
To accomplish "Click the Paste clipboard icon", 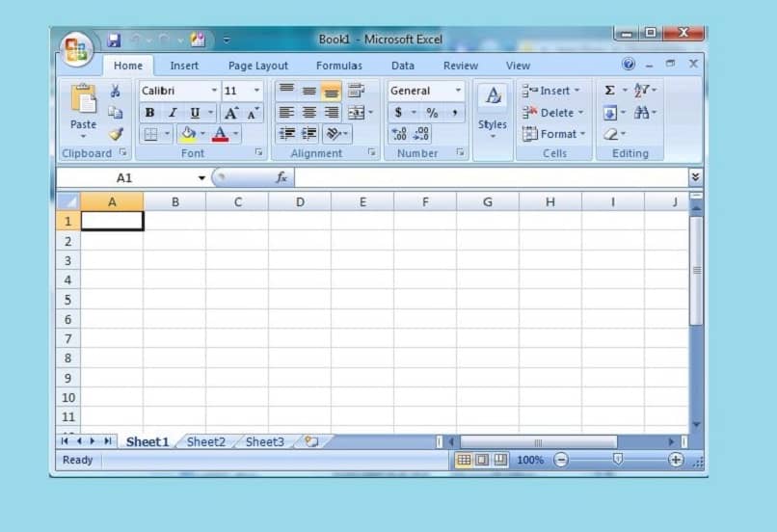I will point(83,100).
